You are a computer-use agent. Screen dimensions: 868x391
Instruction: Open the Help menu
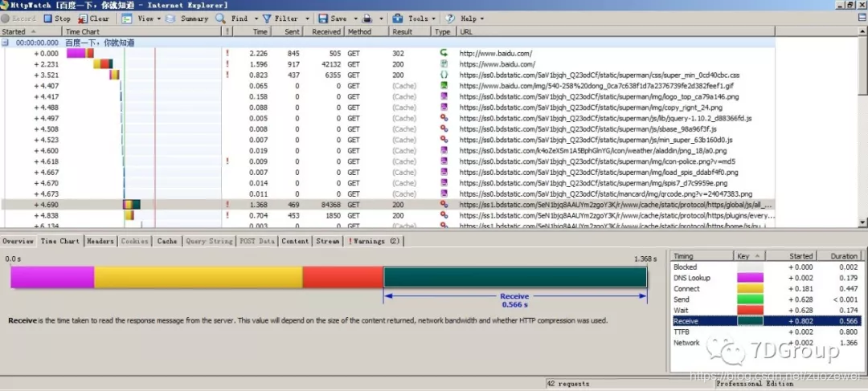465,18
